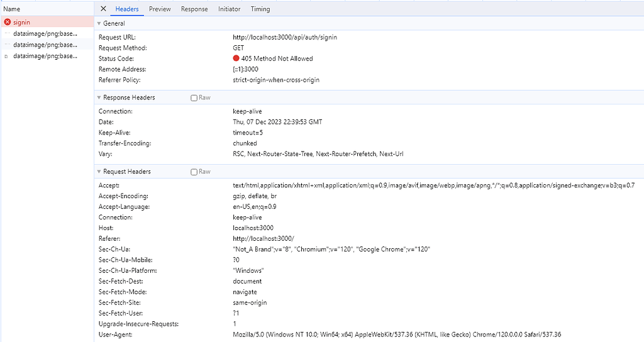Close the request details panel
644x342 pixels.
tap(104, 9)
